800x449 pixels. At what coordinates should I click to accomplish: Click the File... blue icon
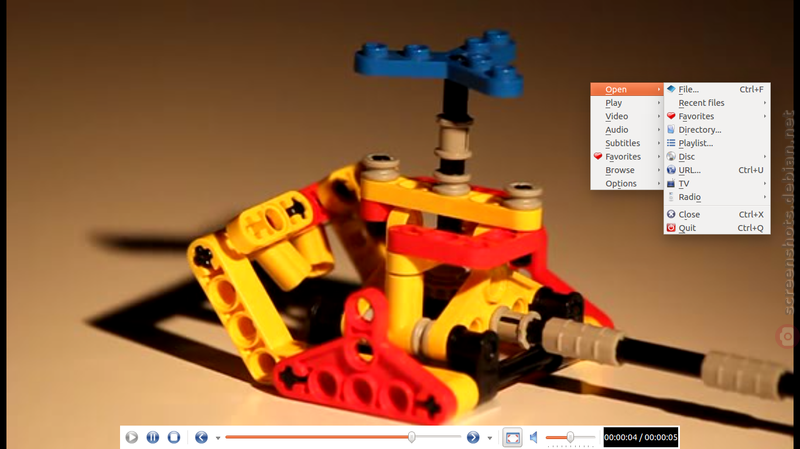[671, 89]
